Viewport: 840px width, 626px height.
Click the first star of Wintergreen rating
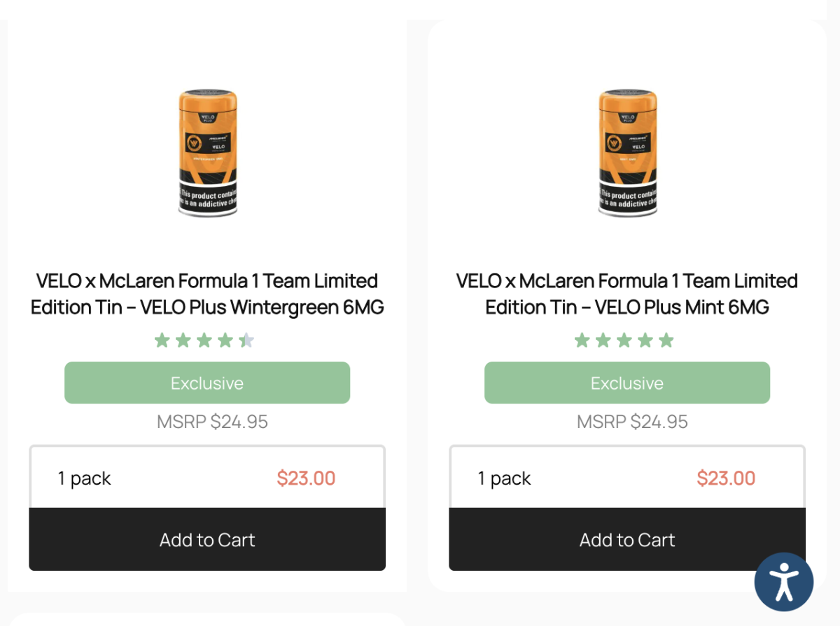pyautogui.click(x=162, y=341)
